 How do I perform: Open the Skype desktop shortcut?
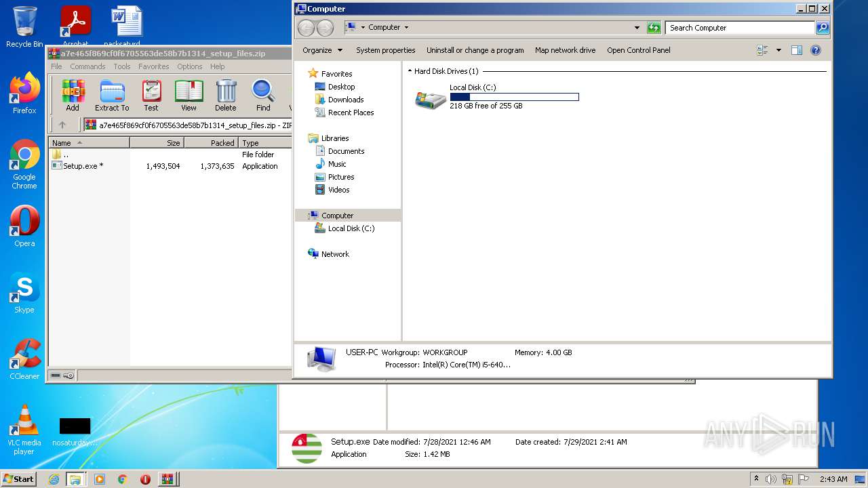[x=24, y=293]
